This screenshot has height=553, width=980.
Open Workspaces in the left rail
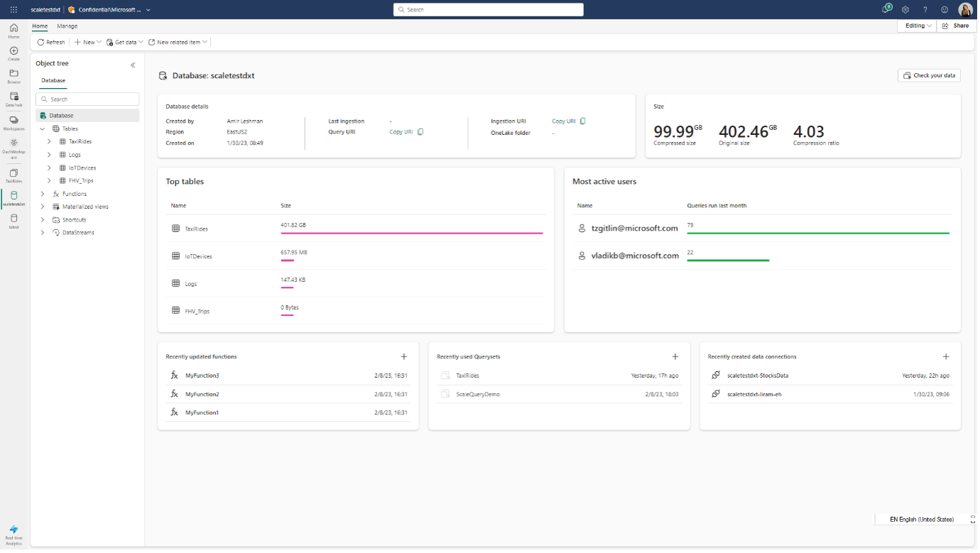tap(13, 123)
